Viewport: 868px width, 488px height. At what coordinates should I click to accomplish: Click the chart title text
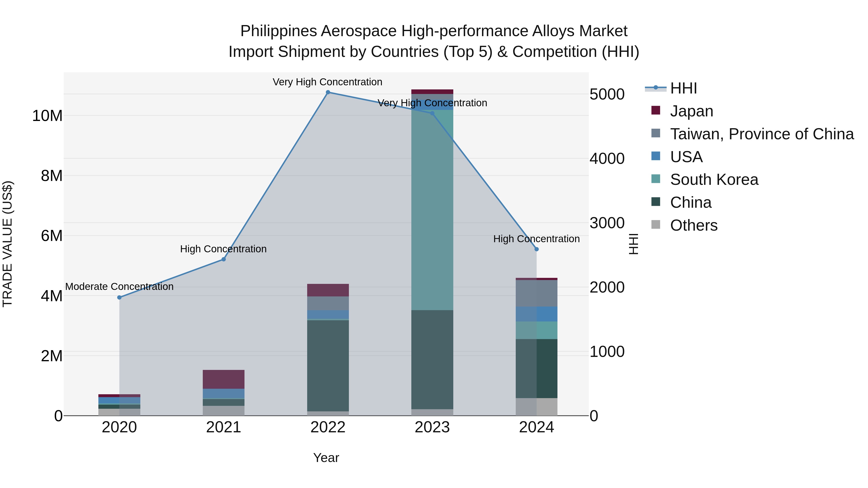434,41
